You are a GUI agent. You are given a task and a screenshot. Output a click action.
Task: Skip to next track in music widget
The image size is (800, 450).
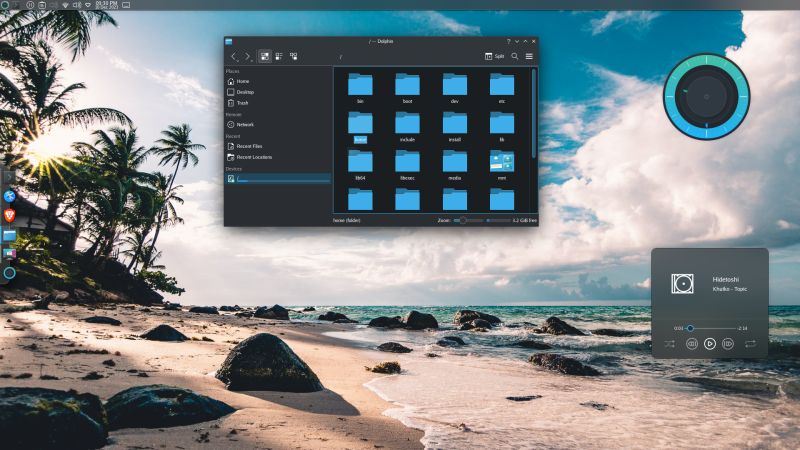[x=728, y=343]
